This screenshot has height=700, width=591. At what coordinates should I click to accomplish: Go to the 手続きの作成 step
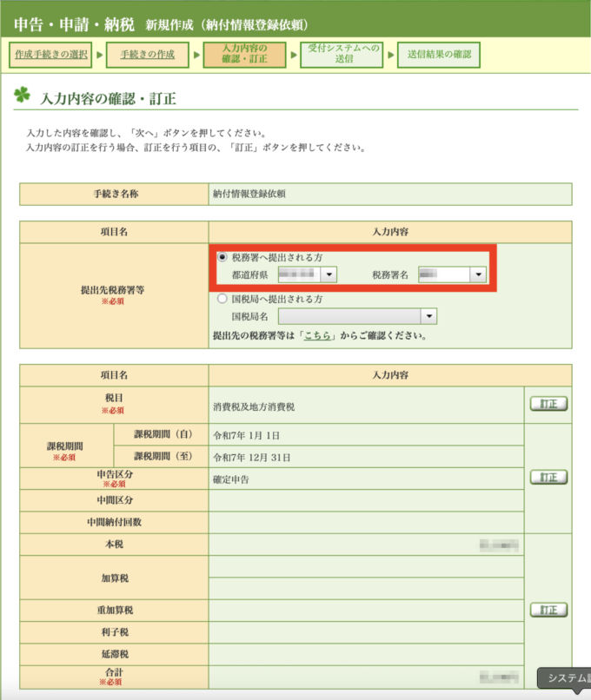pos(148,55)
